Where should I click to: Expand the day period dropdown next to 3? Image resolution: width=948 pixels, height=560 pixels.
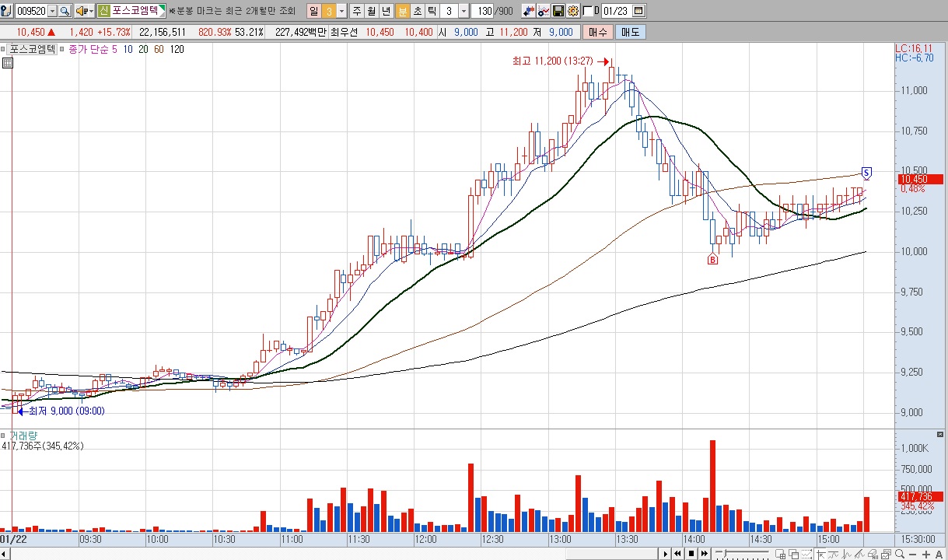coord(341,11)
